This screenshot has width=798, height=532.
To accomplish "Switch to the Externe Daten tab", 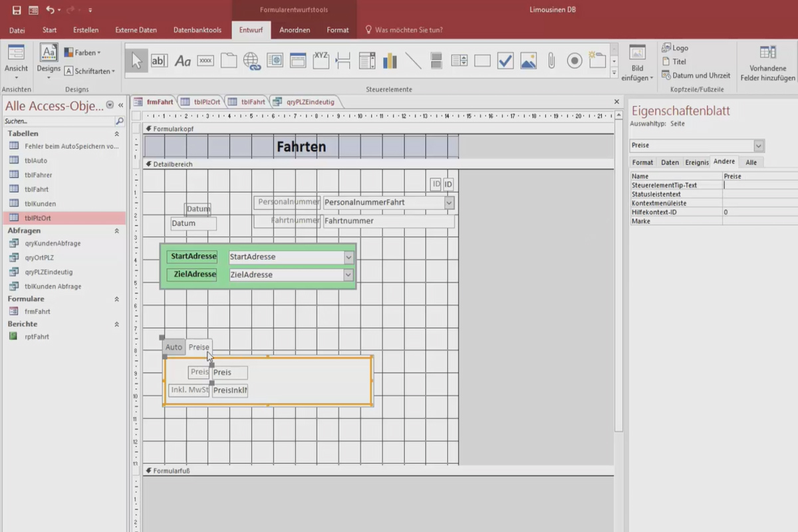I will pyautogui.click(x=136, y=30).
